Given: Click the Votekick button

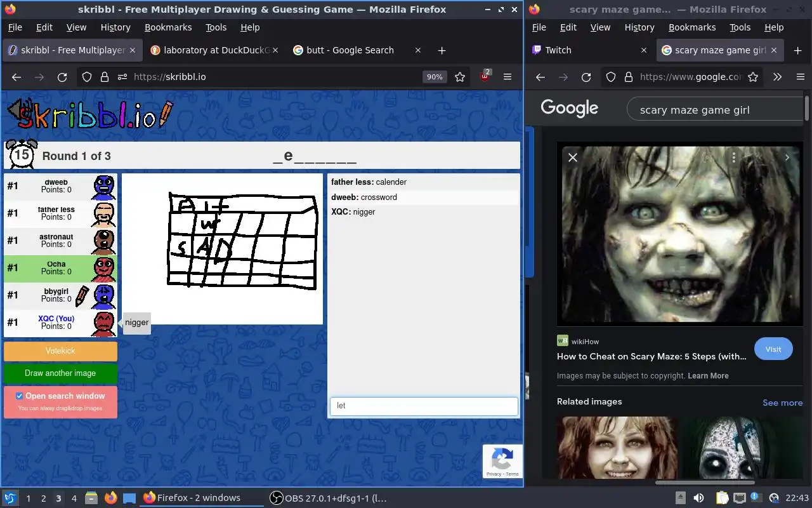Looking at the screenshot, I should pos(60,351).
